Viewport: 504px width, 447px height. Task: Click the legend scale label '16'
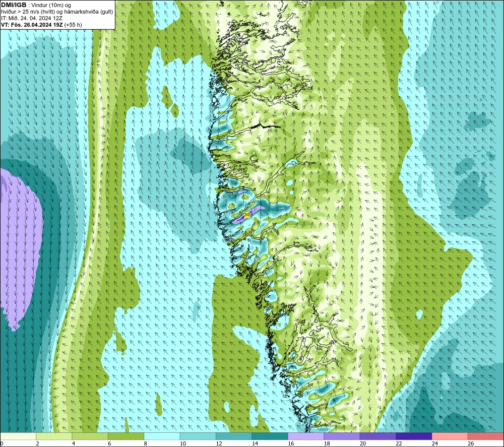click(291, 443)
